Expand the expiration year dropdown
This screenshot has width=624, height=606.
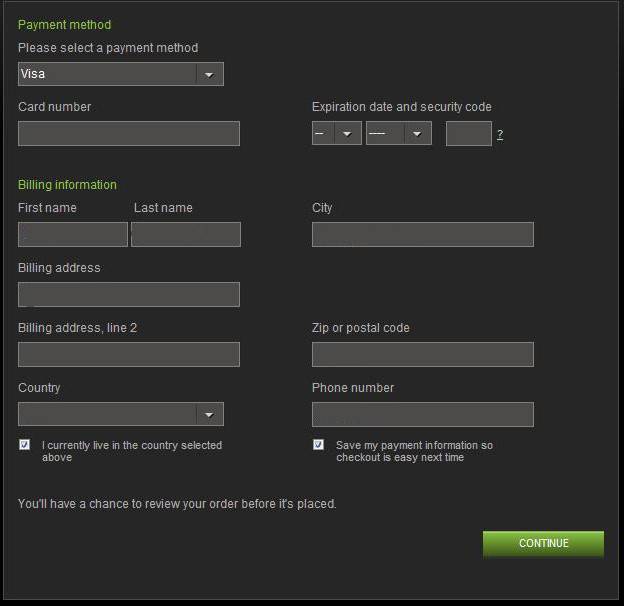398,133
